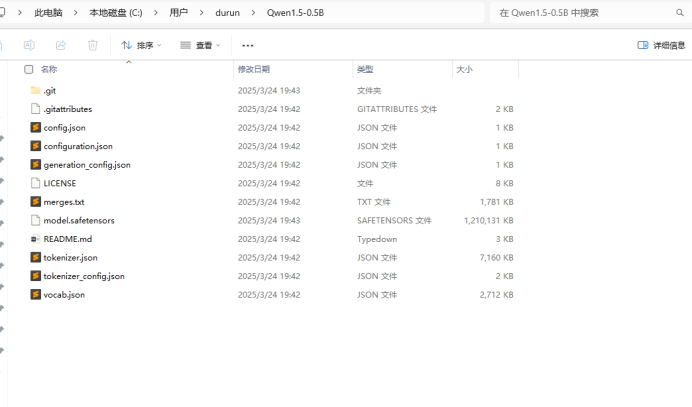
Task: Click the SAFETENSORS 文件 type cell
Action: click(x=394, y=220)
